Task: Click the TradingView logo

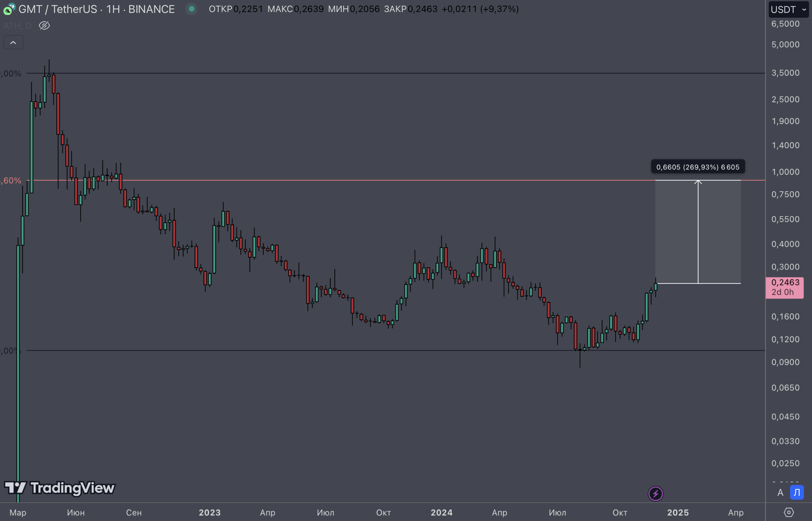Action: (x=60, y=488)
